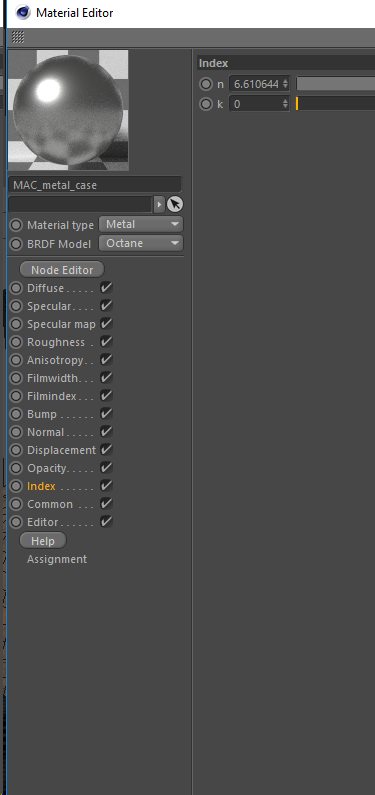Click the animation dot beside n
The height and width of the screenshot is (795, 375).
coord(205,84)
